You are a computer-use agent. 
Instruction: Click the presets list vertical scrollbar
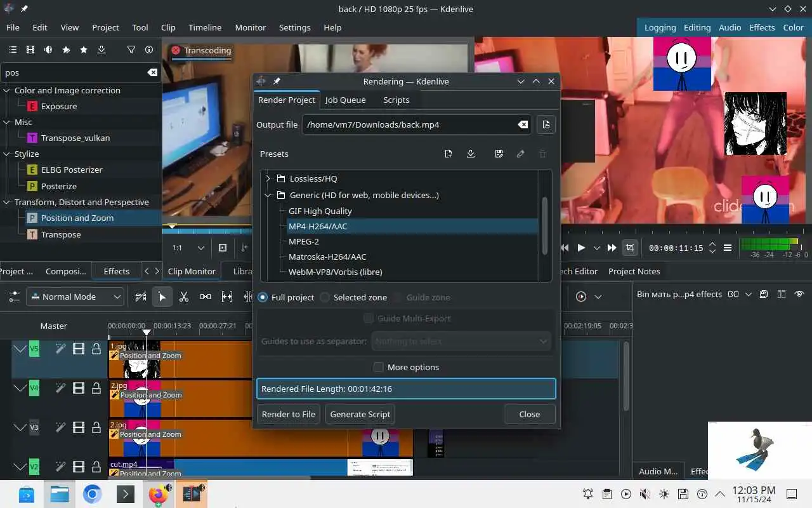544,225
